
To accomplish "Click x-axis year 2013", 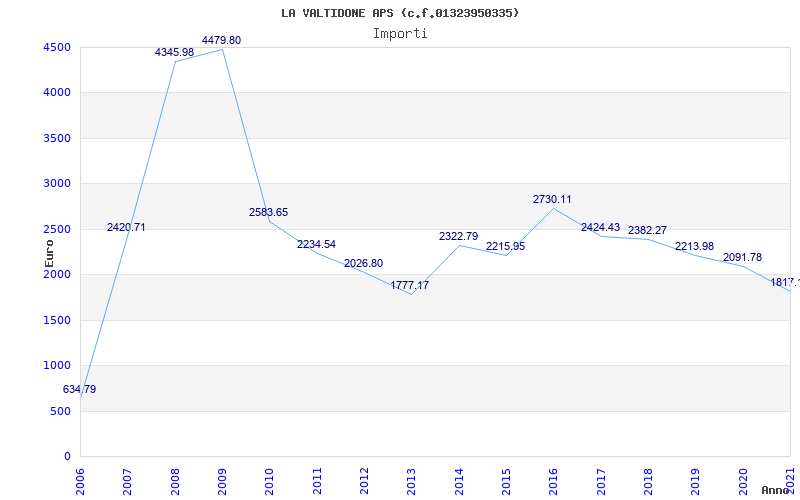I will (x=412, y=481).
